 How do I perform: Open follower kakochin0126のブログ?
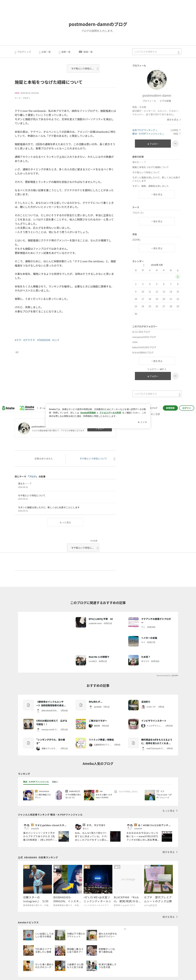tap(144, 347)
